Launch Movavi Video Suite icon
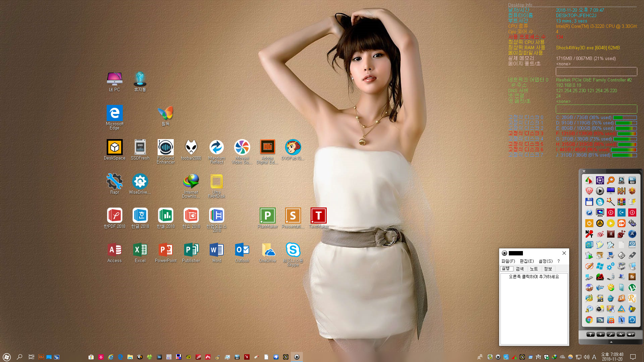The image size is (644, 362). [x=242, y=152]
